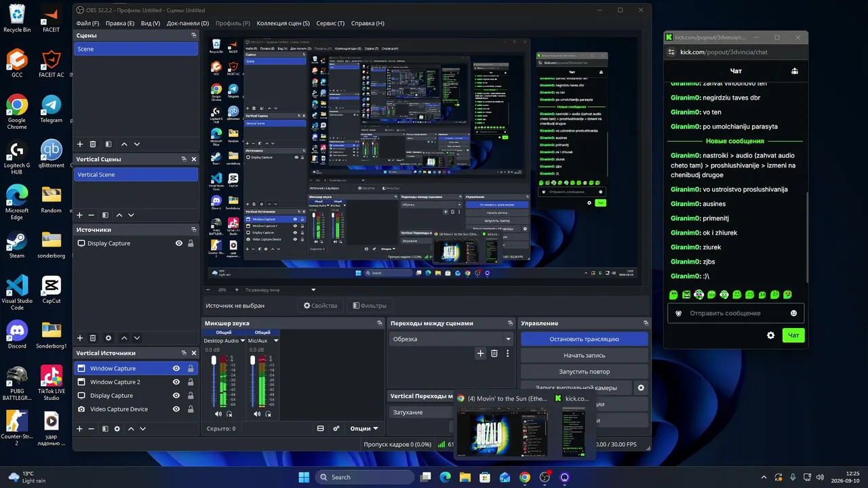
Task: Hide the Window Capture 2 source
Action: [x=176, y=382]
